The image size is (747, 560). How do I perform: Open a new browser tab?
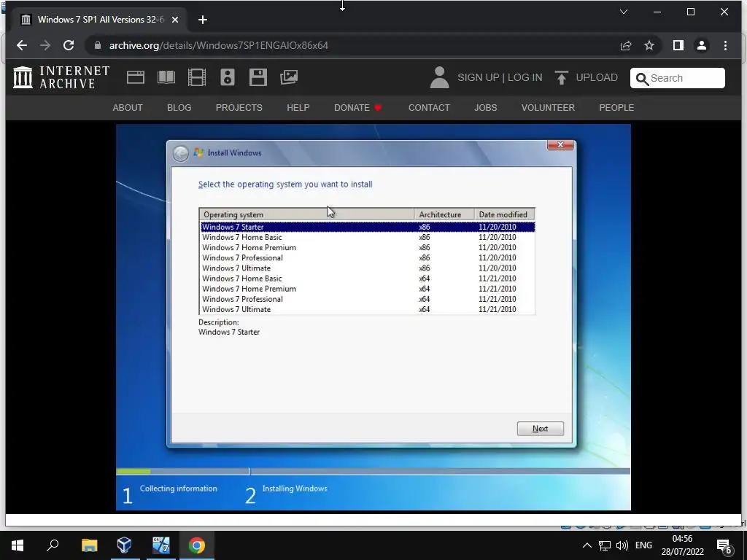pyautogui.click(x=203, y=20)
